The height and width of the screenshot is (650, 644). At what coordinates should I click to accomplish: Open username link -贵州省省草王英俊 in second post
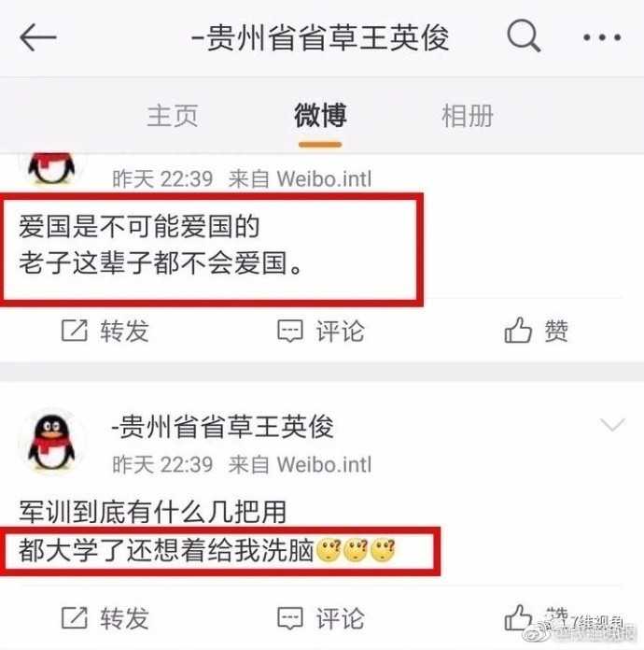click(x=223, y=426)
